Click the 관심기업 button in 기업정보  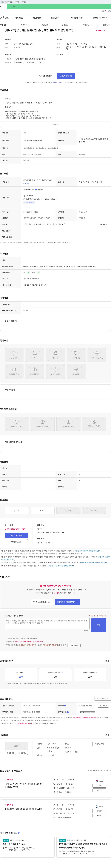tap(10, 753)
